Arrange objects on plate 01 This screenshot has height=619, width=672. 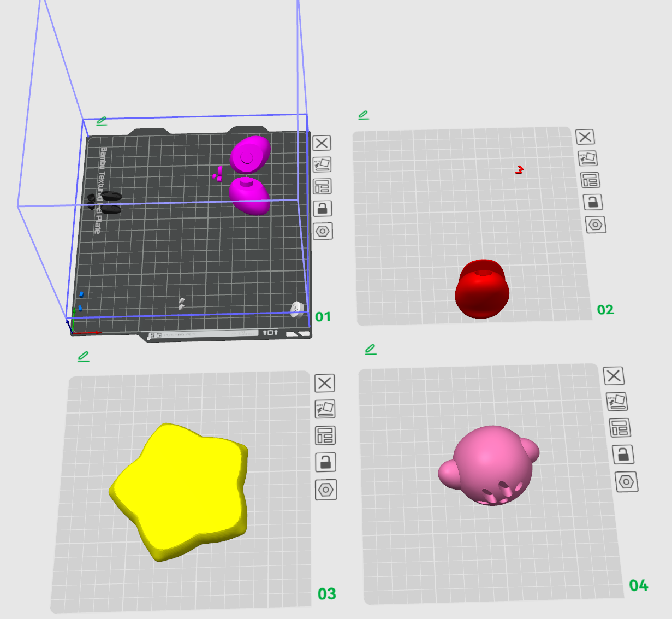[322, 186]
